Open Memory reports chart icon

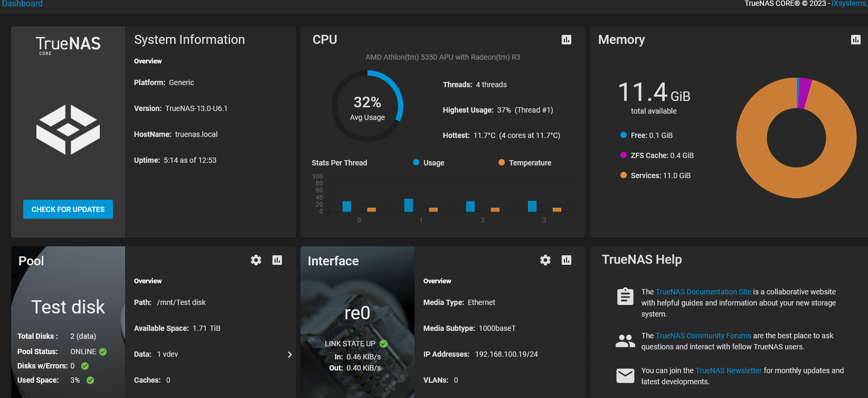[856, 40]
